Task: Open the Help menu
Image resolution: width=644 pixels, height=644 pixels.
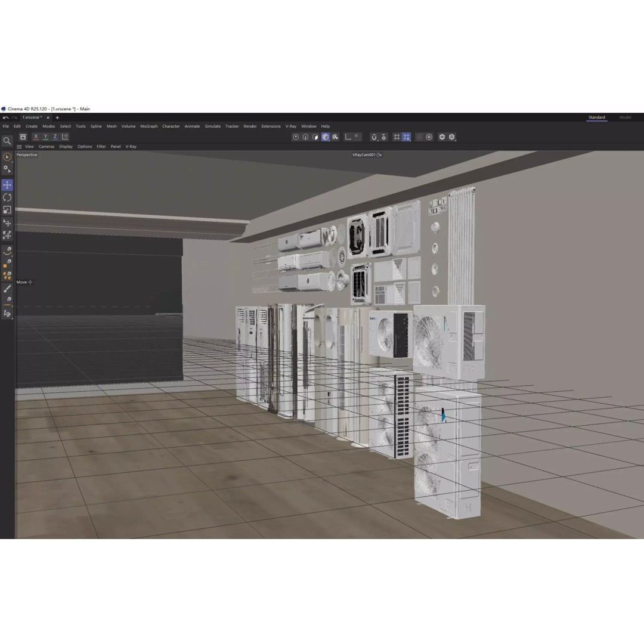Action: [326, 126]
